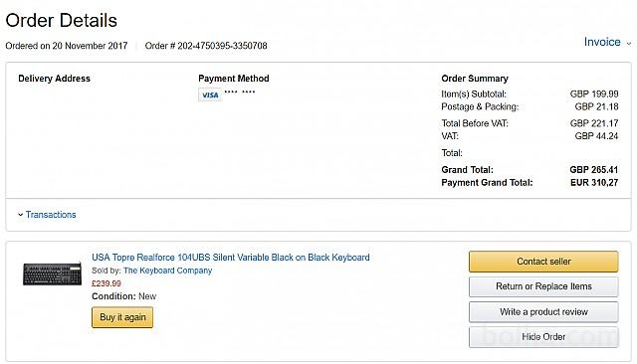
Task: Click the EUR 310,27 payment grand total
Action: click(594, 183)
